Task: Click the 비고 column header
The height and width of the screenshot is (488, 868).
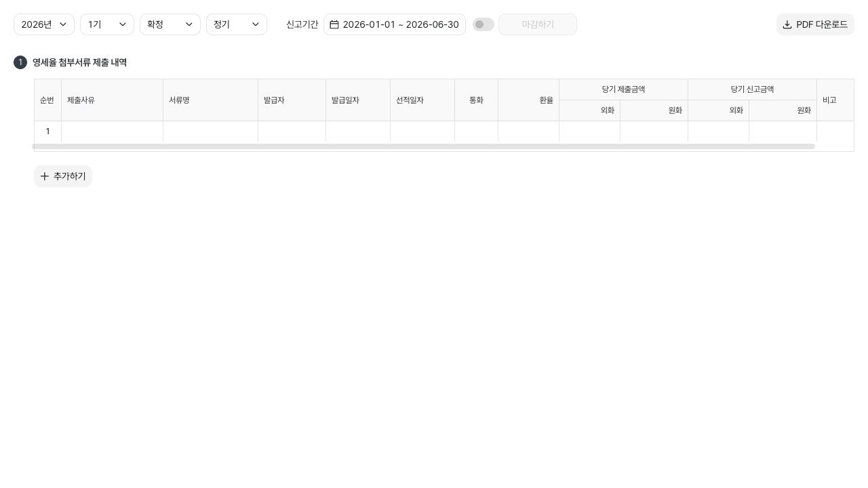Action: click(x=835, y=100)
